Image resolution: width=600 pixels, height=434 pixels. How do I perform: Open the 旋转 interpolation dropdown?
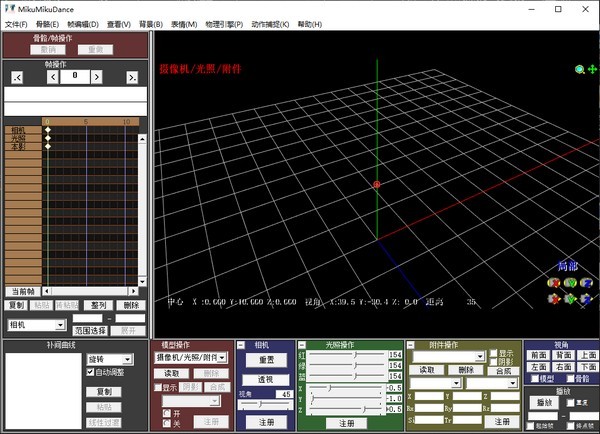click(x=127, y=359)
